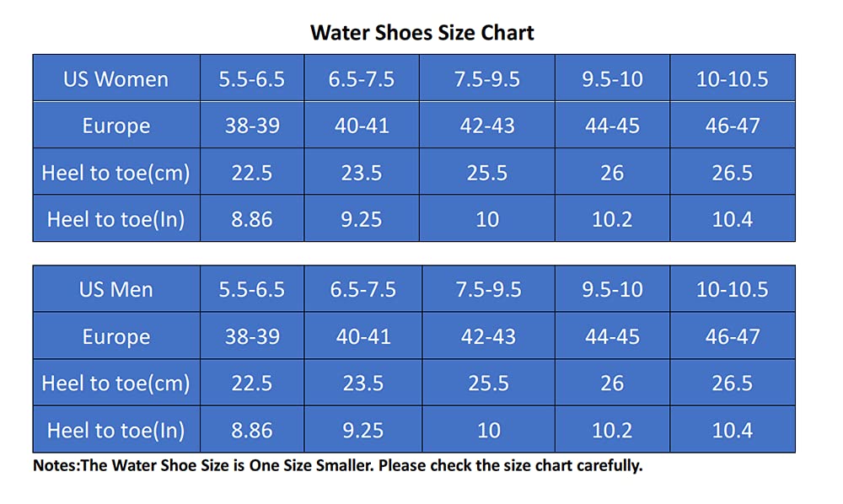Select 7.5-9.5 in the US Women row

pyautogui.click(x=488, y=79)
